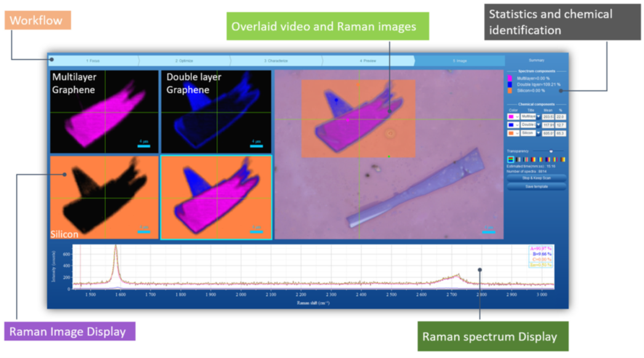Expand the Silicon title dropdown
The height and width of the screenshot is (358, 644).
click(x=538, y=133)
